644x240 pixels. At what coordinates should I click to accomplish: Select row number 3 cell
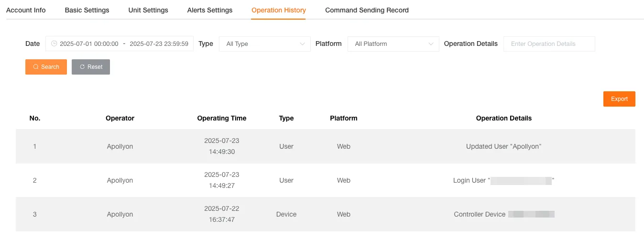[x=35, y=214]
